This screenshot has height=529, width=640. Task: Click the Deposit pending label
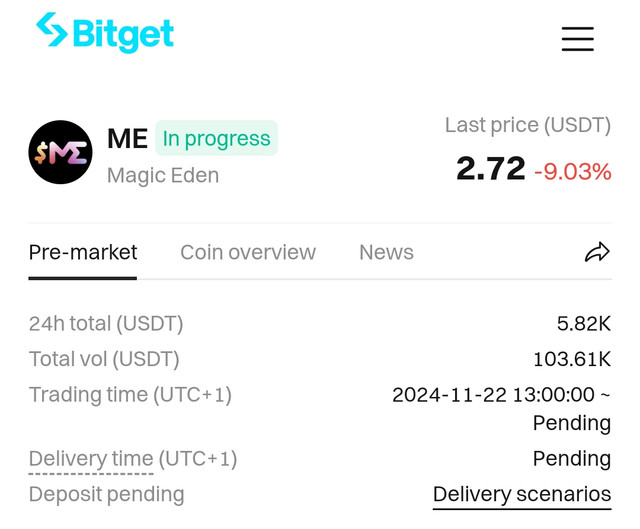click(x=107, y=494)
